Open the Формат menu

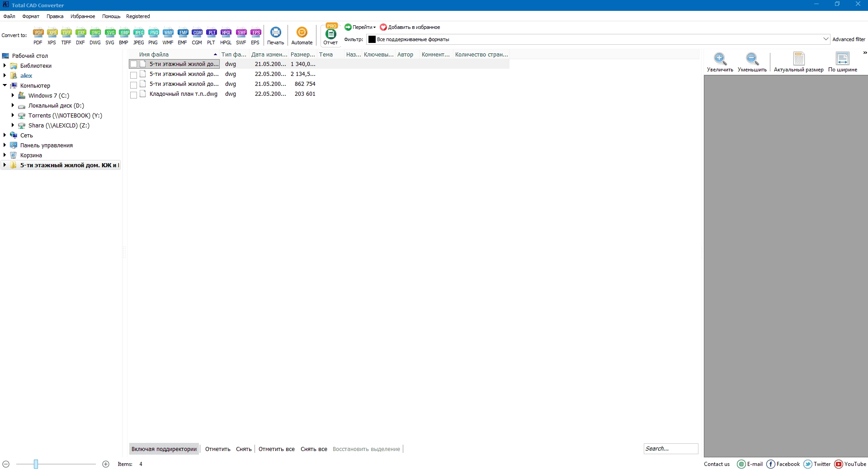pos(31,16)
